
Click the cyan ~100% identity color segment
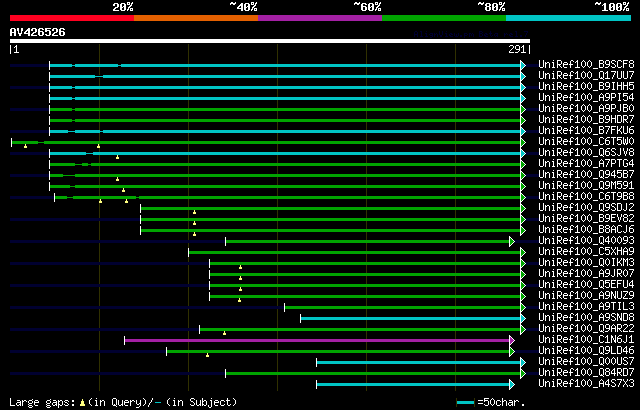(569, 18)
